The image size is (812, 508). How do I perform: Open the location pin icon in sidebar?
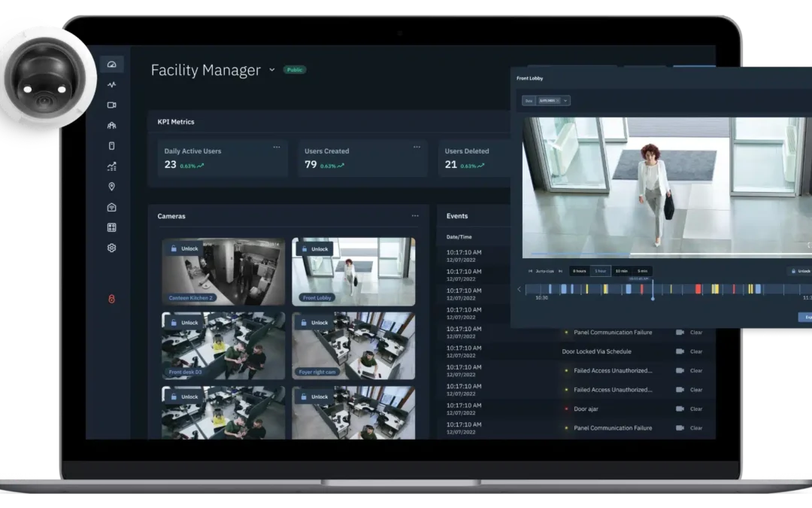pyautogui.click(x=111, y=187)
